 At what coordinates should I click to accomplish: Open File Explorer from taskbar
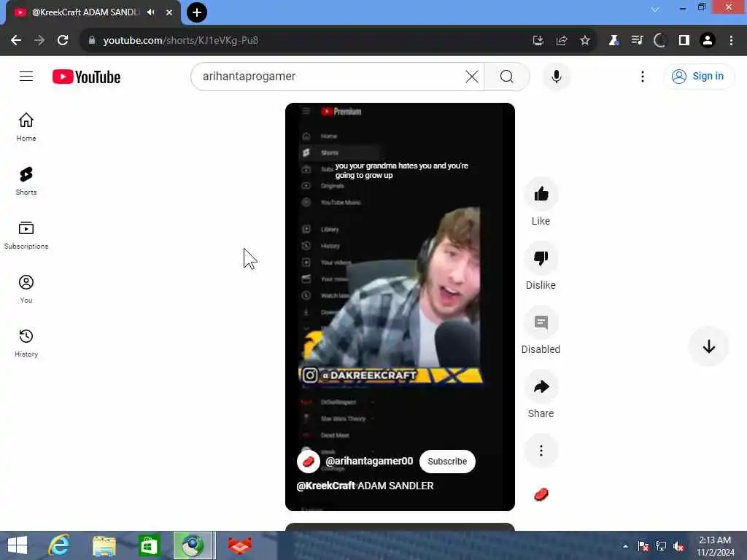[104, 545]
